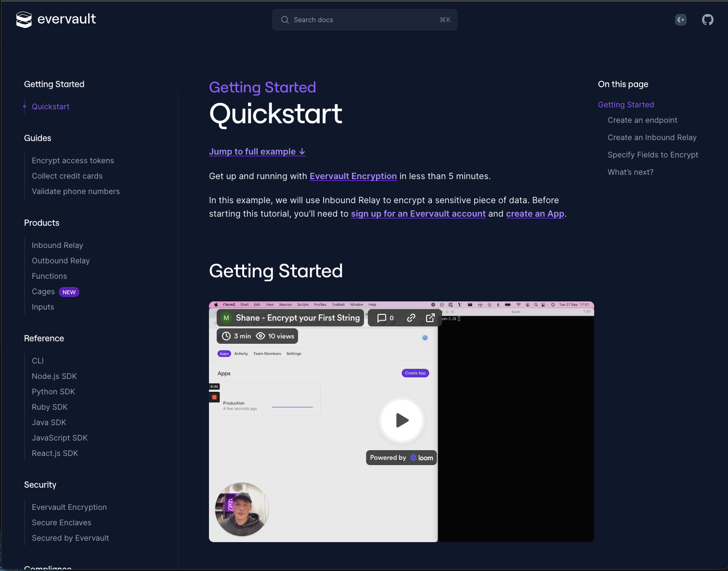Open Cages product page
Viewport: 728px width, 571px height.
(x=43, y=292)
